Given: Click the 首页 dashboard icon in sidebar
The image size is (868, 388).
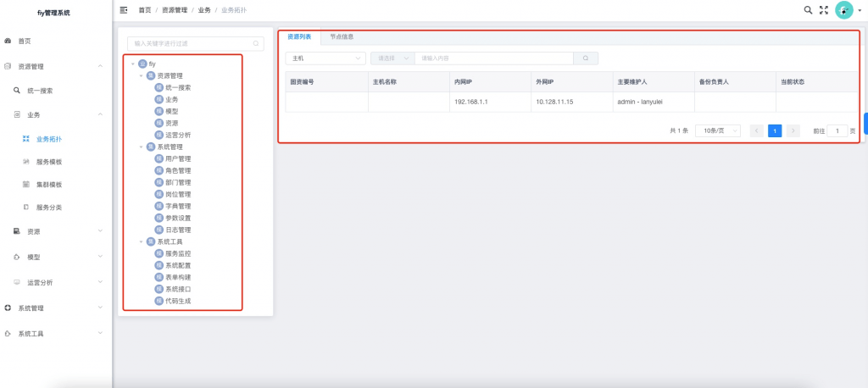Looking at the screenshot, I should pos(8,41).
